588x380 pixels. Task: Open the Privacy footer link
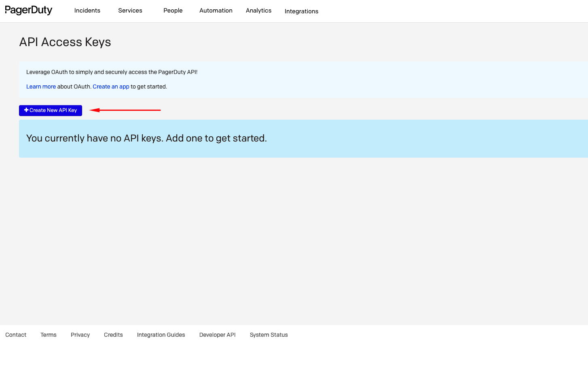point(80,335)
